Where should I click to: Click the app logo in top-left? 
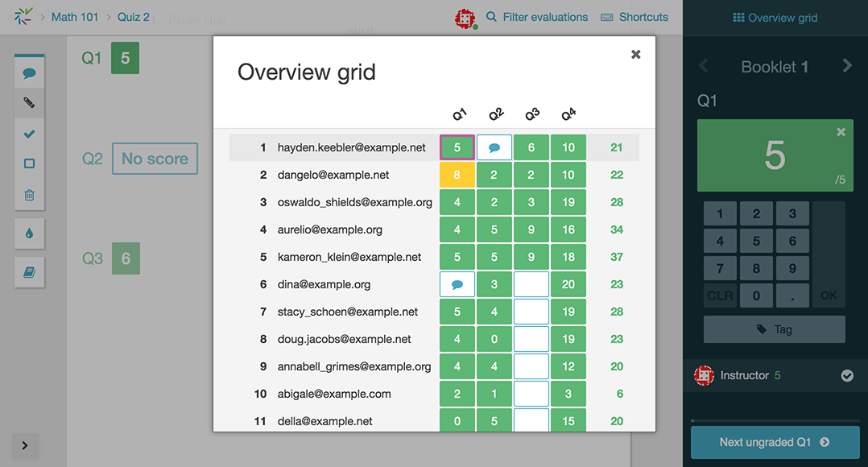[x=23, y=17]
